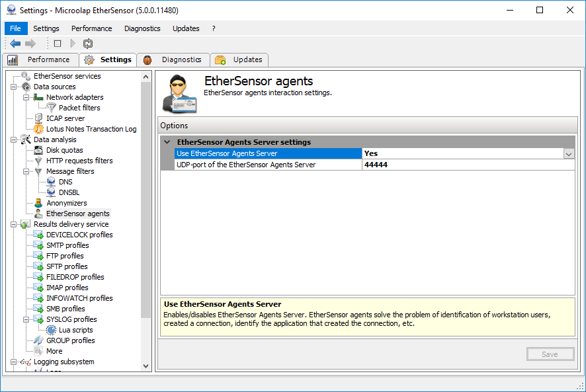Collapse the Logging subsystem tree node

click(13, 362)
